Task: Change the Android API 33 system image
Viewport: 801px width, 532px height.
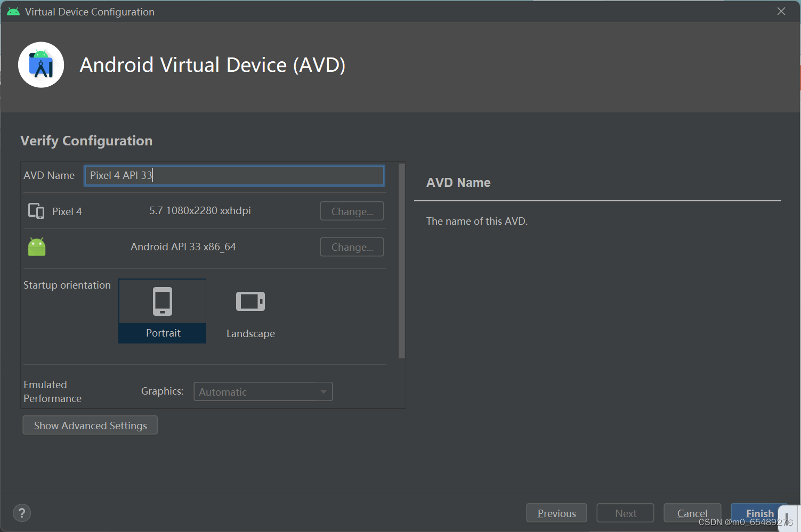Action: (352, 247)
